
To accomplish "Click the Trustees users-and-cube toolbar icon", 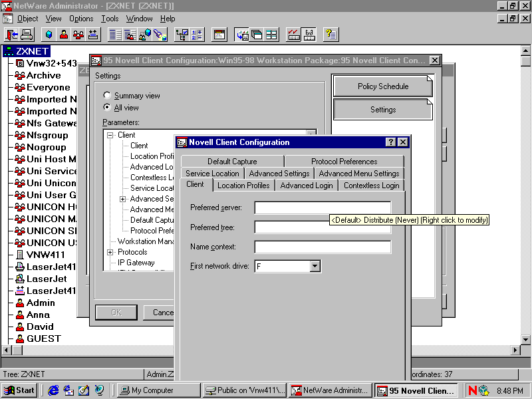I will pyautogui.click(x=145, y=35).
